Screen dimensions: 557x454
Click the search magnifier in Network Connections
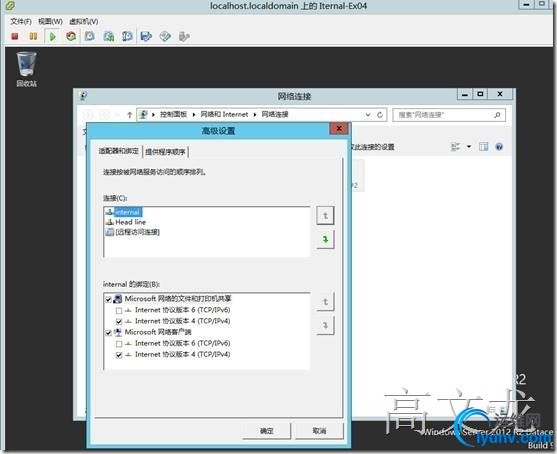pos(497,115)
